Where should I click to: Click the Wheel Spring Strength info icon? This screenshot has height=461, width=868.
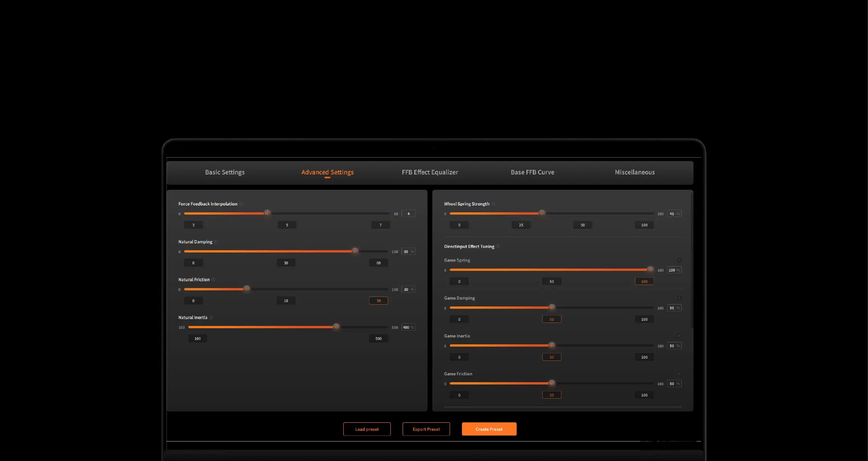(493, 204)
